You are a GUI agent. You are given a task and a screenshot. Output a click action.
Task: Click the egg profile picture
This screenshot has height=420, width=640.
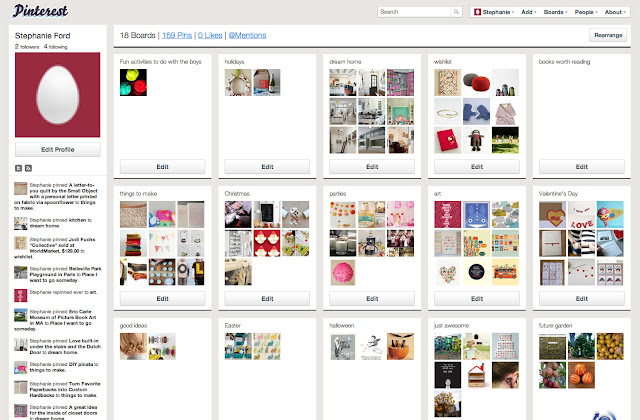coord(58,95)
